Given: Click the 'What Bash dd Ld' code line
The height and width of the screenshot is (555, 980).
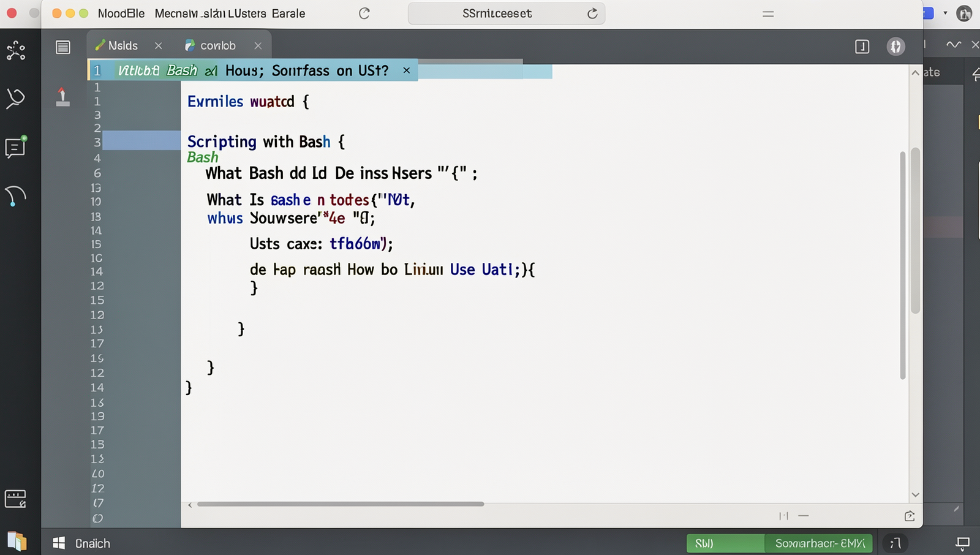Looking at the screenshot, I should tap(341, 173).
